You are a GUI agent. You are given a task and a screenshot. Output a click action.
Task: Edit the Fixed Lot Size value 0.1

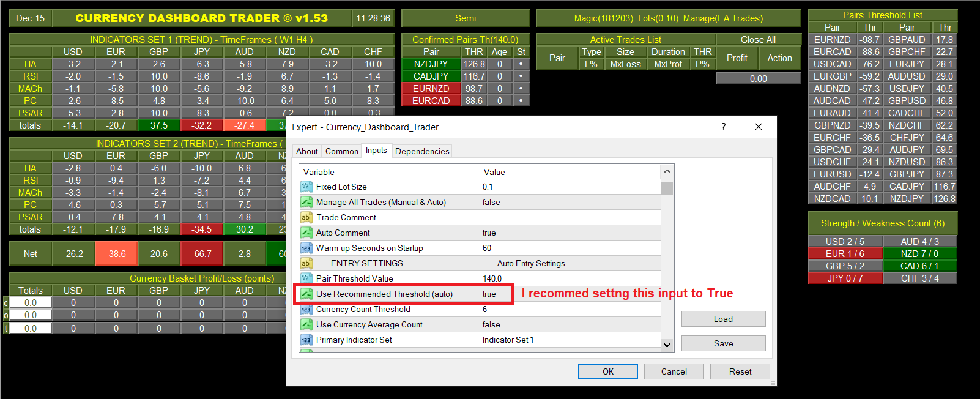coord(570,187)
